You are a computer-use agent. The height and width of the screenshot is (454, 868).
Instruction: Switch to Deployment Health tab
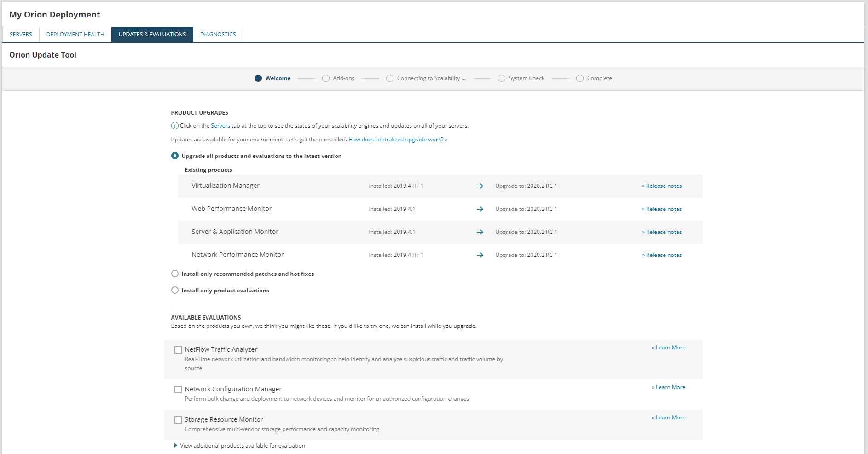pyautogui.click(x=75, y=35)
